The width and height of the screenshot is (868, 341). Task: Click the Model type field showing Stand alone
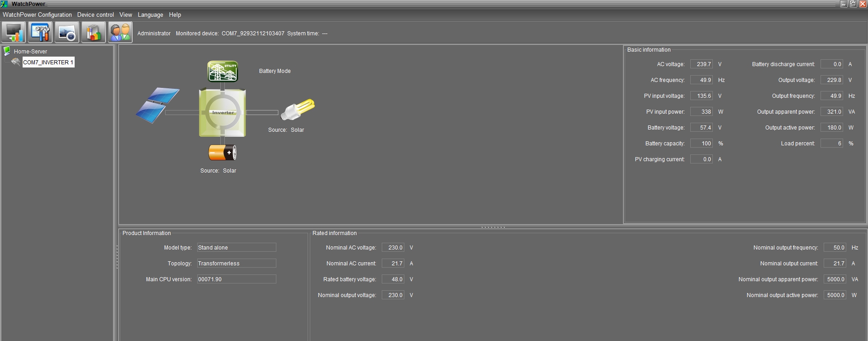click(236, 248)
